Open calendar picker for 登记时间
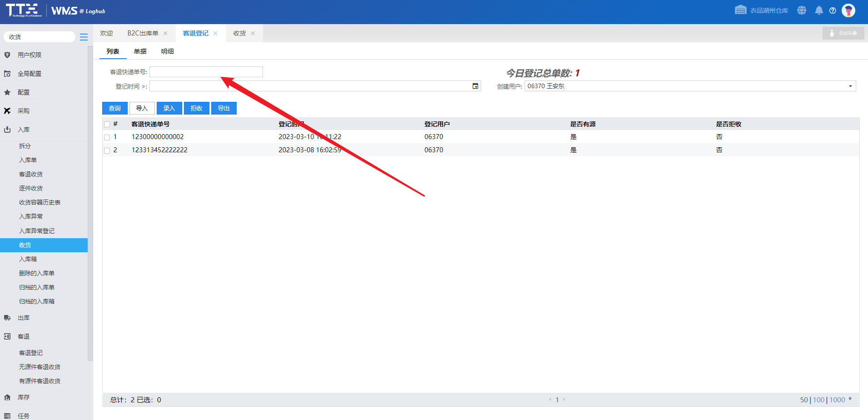The image size is (868, 420). 475,86
